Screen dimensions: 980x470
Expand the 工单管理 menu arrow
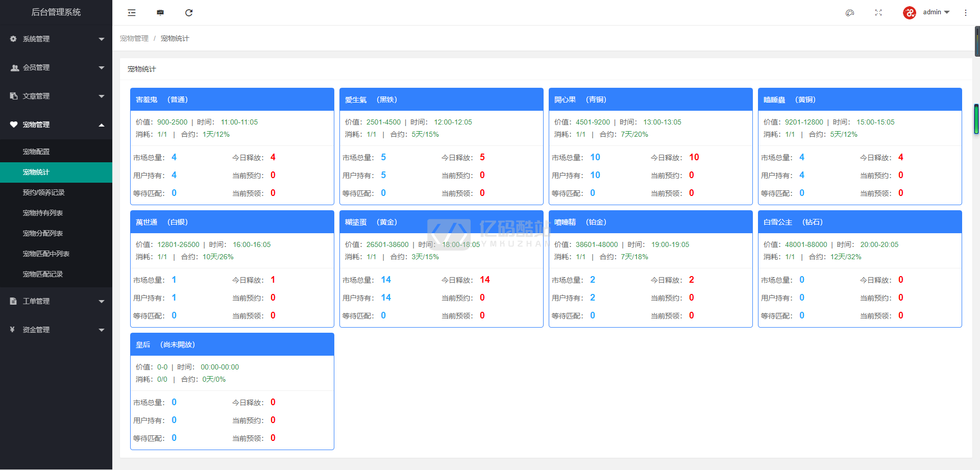tap(102, 302)
